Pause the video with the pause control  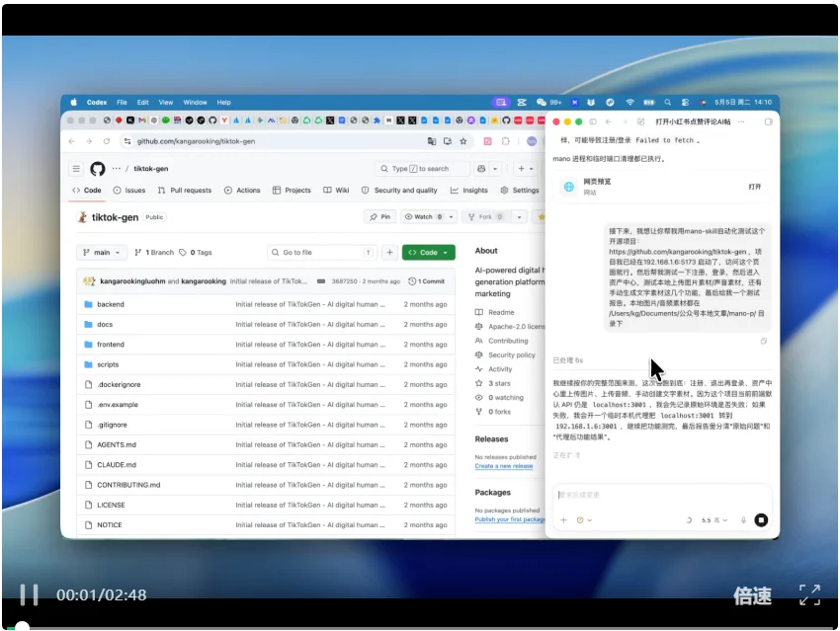point(29,594)
